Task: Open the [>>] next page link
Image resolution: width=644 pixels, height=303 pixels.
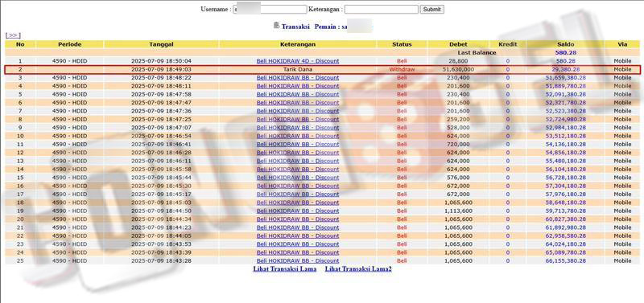Action: tap(13, 35)
